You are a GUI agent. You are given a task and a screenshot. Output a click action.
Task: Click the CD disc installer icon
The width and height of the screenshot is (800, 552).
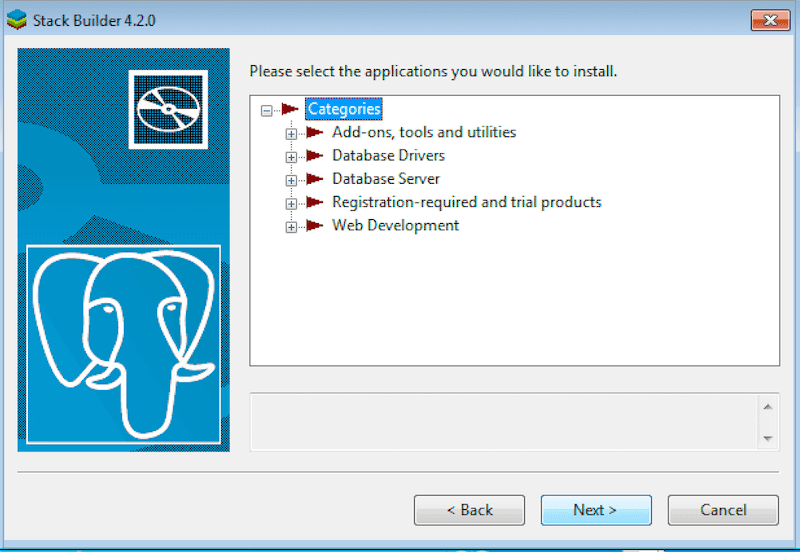[167, 109]
